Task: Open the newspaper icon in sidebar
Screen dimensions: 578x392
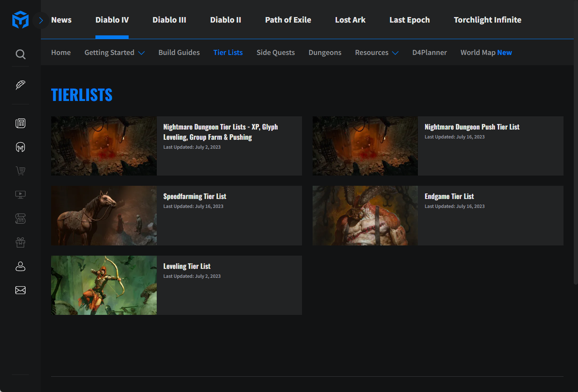Action: 20,123
